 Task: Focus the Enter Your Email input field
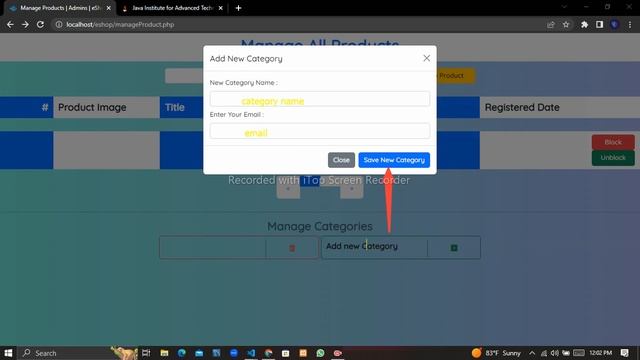pyautogui.click(x=320, y=131)
